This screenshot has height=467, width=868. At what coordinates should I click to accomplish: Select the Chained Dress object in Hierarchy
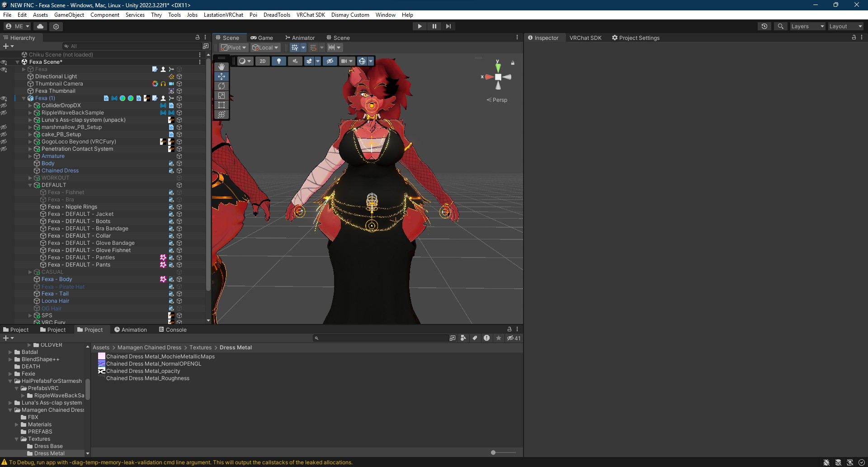pos(60,171)
